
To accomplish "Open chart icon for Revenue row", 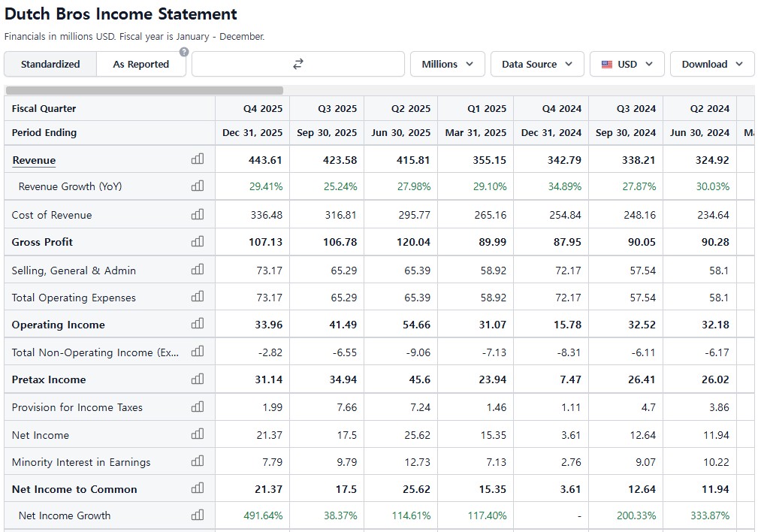I will [198, 159].
